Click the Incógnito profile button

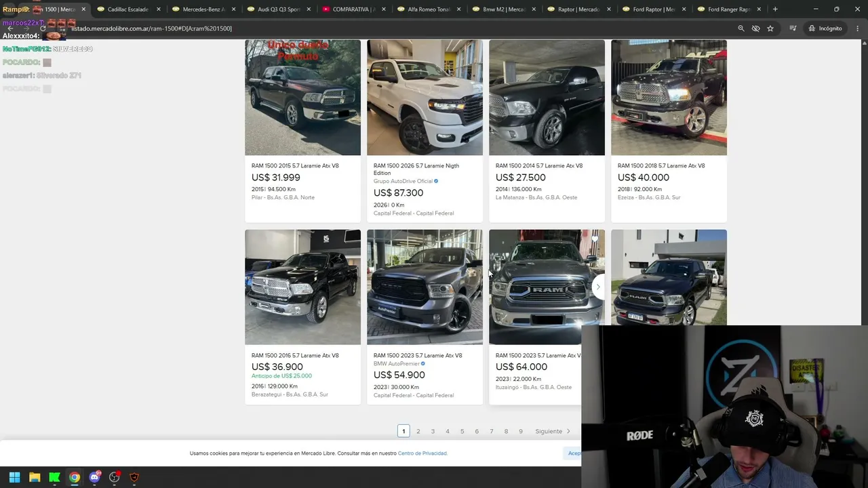click(825, 28)
